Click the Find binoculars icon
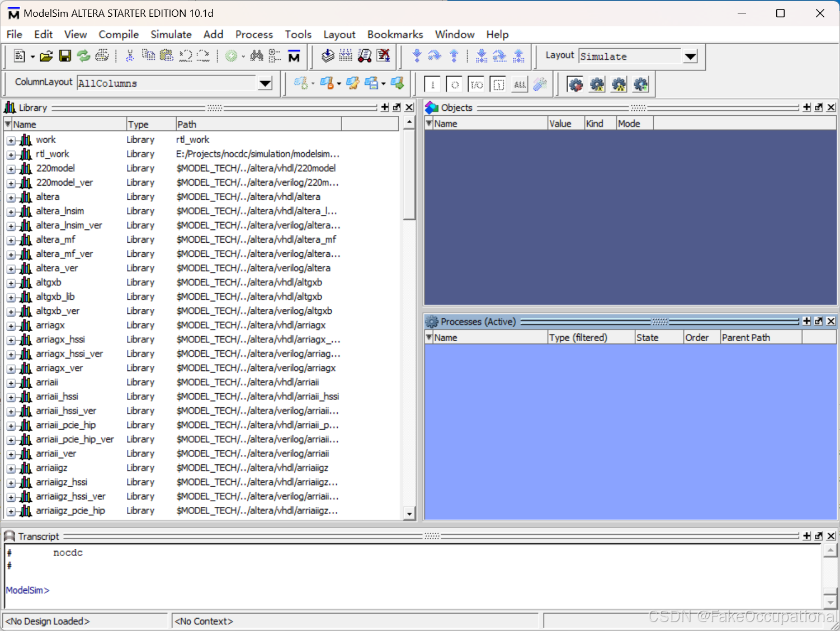 (257, 56)
